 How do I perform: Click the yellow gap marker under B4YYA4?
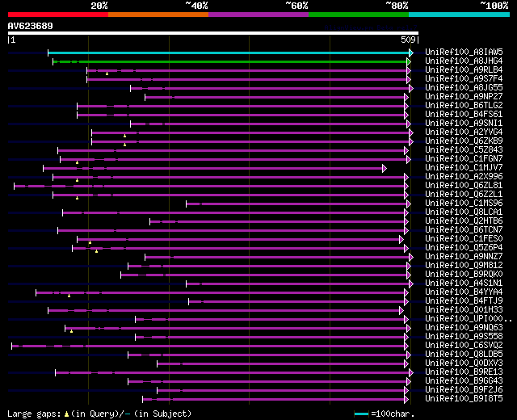click(x=69, y=296)
